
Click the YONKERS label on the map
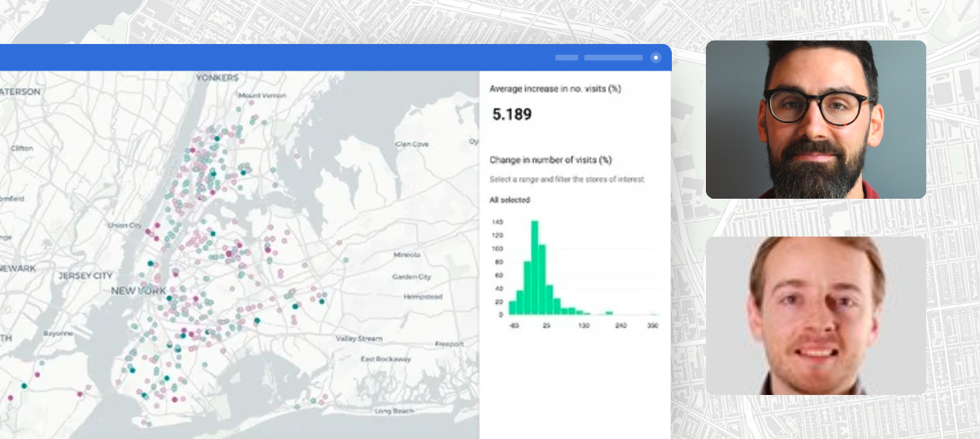pos(218,78)
